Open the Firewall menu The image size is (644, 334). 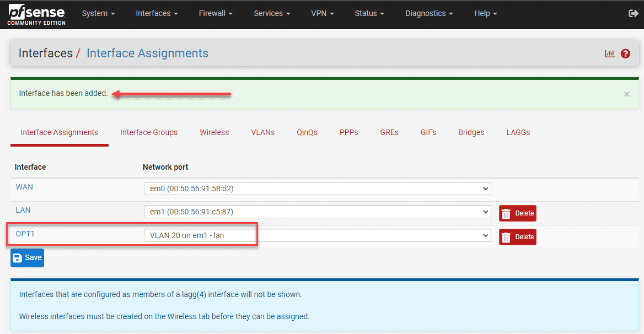[216, 14]
